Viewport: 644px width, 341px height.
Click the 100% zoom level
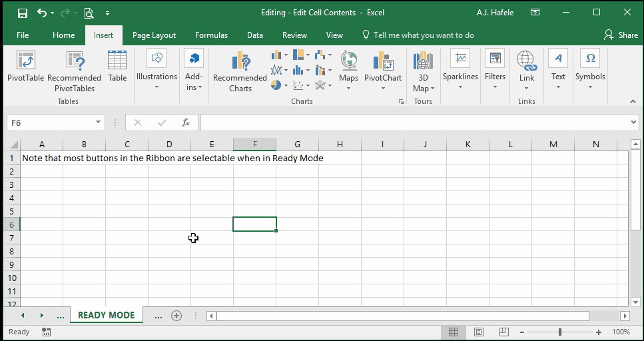point(621,332)
